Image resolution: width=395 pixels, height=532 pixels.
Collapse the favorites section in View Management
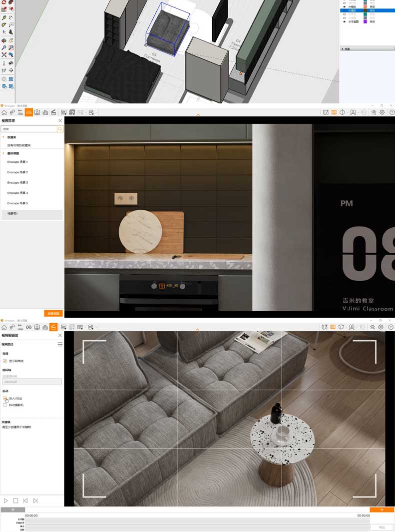pos(3,137)
